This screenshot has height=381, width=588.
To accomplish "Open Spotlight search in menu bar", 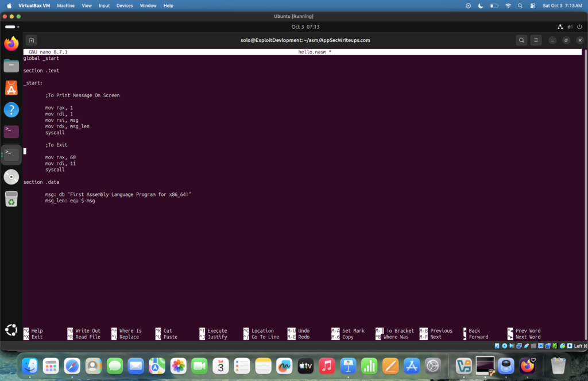I will 520,6.
